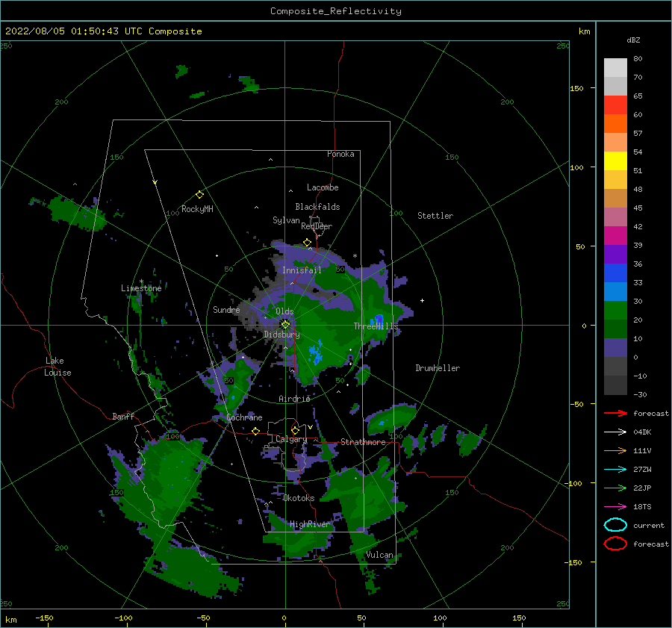Click the RockyMH label
Screen dimensions: 672x628
197,209
